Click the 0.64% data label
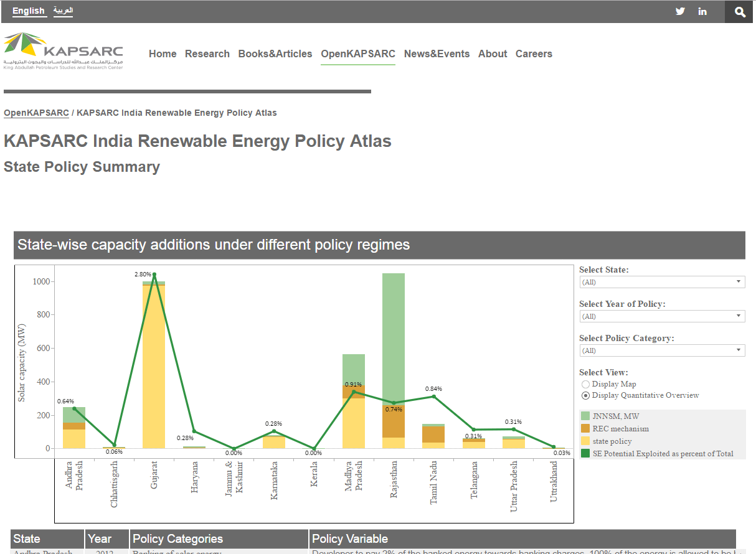Viewport: 756px width, 554px height. pos(65,401)
